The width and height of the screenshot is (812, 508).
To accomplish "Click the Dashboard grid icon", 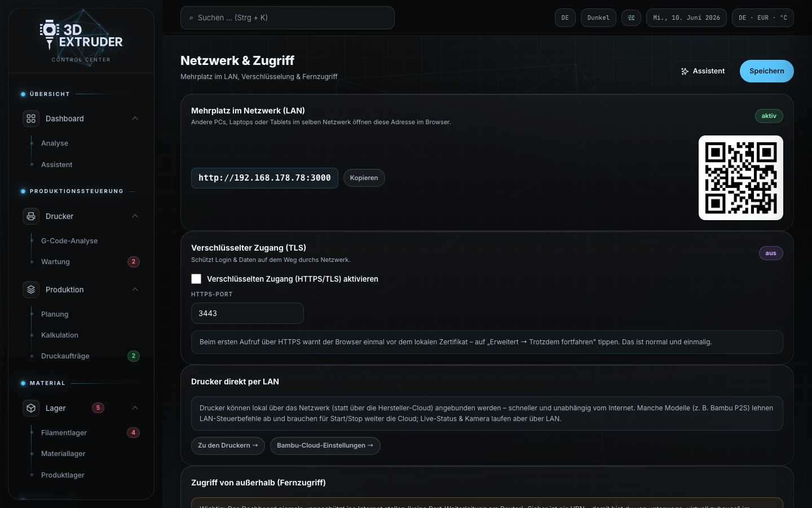I will (x=31, y=119).
